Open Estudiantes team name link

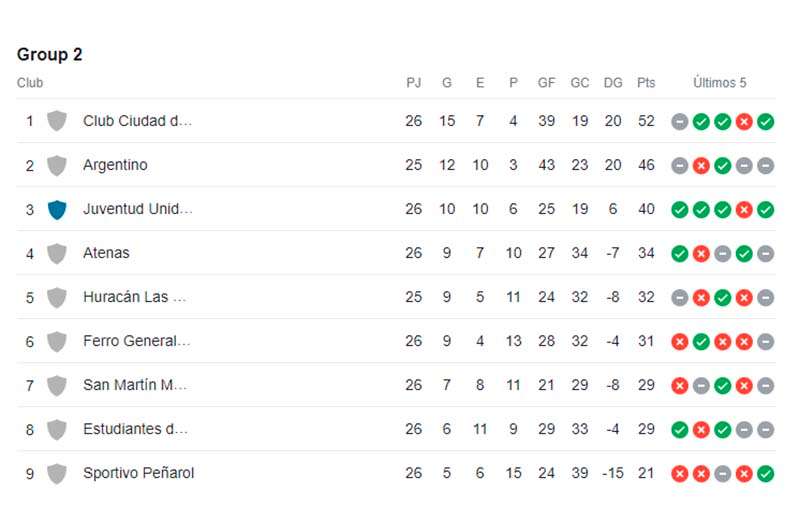(x=136, y=429)
